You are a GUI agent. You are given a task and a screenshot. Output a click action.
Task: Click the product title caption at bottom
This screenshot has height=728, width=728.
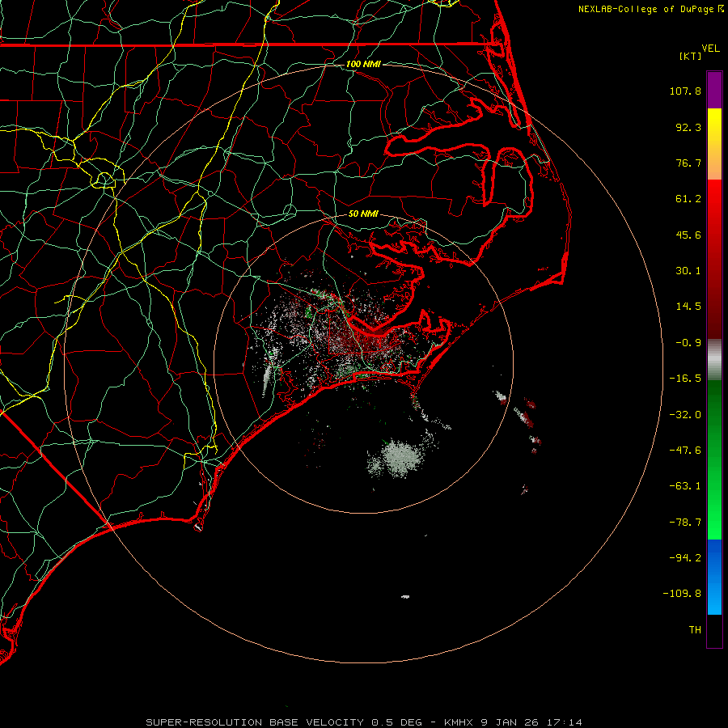tap(364, 722)
